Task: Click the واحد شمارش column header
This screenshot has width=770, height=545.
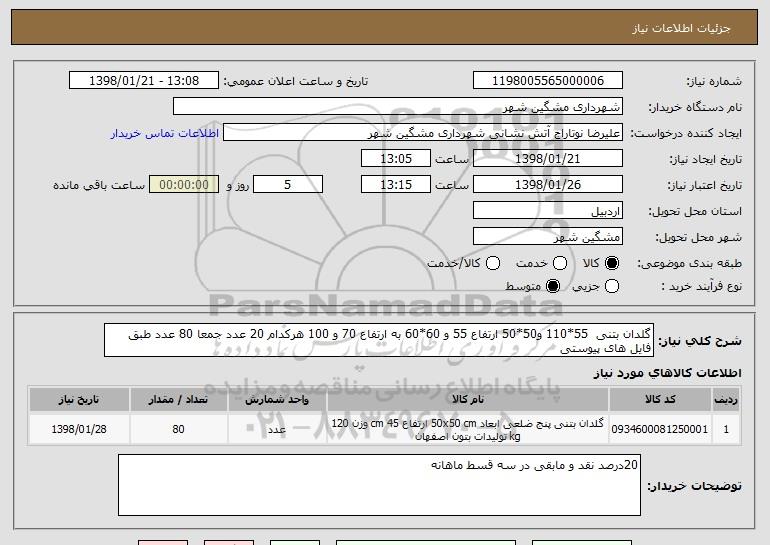Action: point(277,400)
